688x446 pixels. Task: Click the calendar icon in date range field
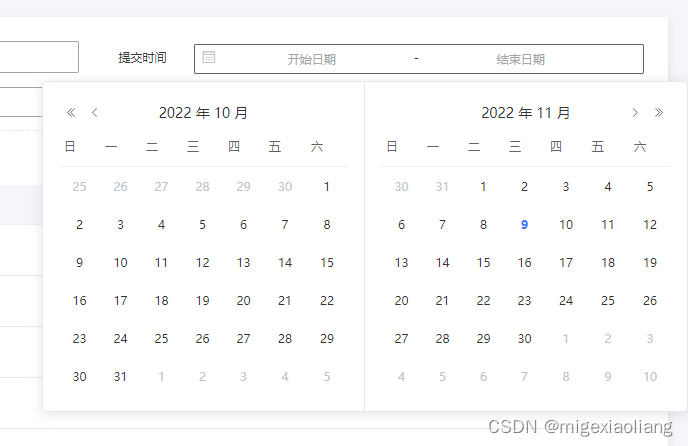209,57
